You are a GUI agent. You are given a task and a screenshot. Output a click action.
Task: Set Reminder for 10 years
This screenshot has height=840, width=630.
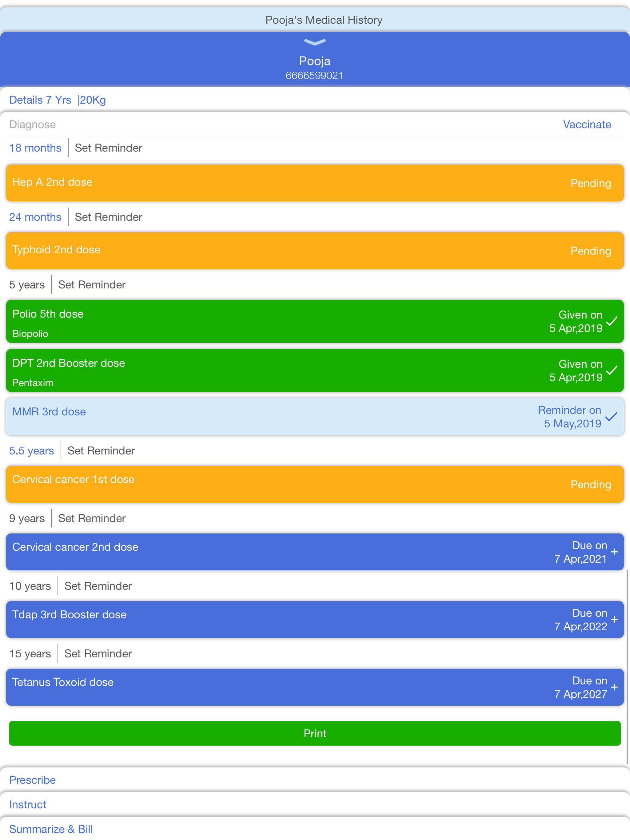pyautogui.click(x=98, y=585)
